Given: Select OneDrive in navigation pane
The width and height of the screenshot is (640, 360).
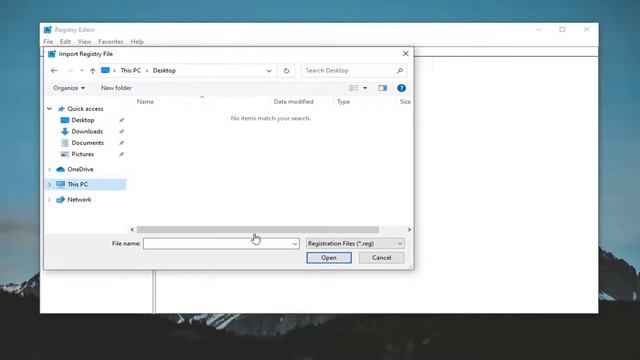Looking at the screenshot, I should coord(80,169).
